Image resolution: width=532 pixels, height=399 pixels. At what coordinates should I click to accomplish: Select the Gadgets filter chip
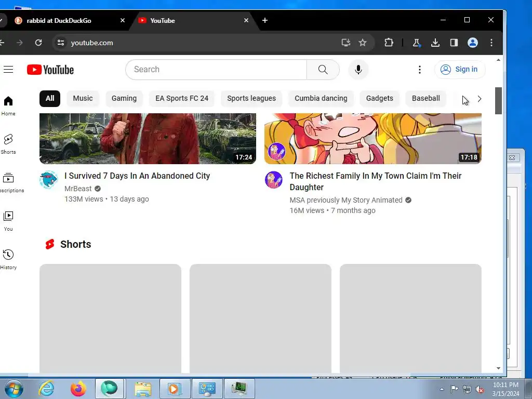(x=380, y=98)
